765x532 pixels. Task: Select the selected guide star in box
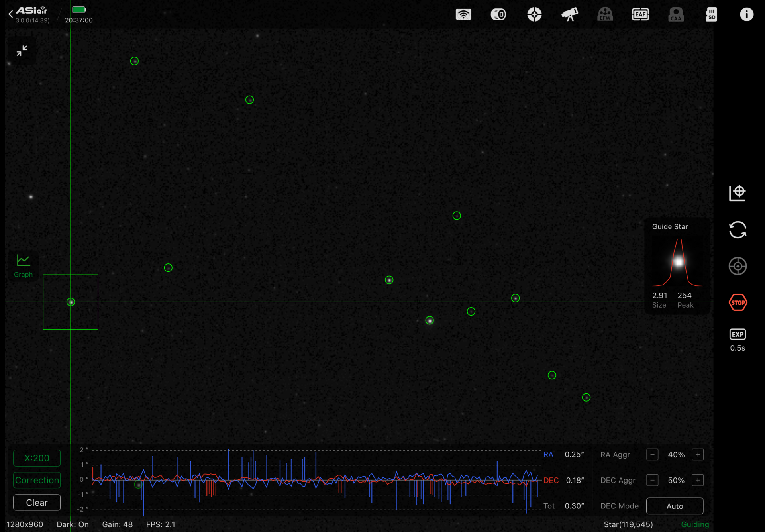click(x=71, y=302)
